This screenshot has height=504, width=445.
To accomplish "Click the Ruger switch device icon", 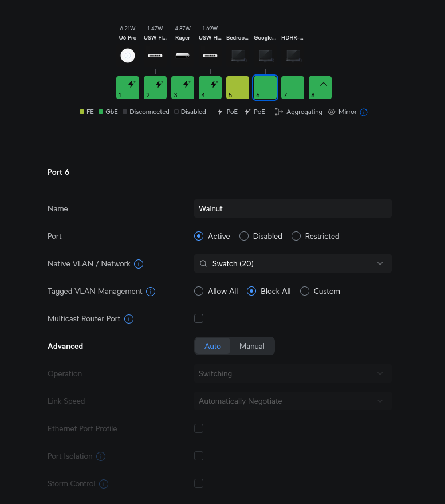I will 182,56.
